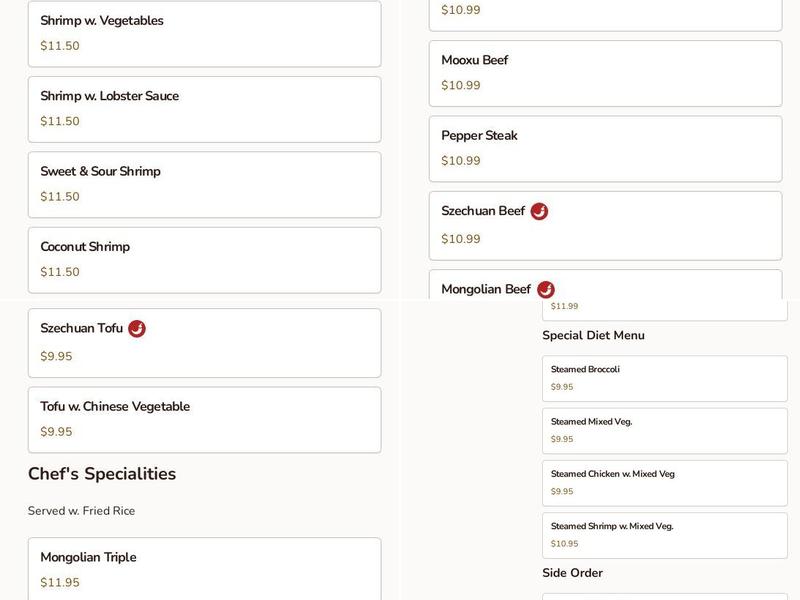The width and height of the screenshot is (800, 600).
Task: Select Steamed Broccoli from the Special Diet Menu
Action: [664, 378]
